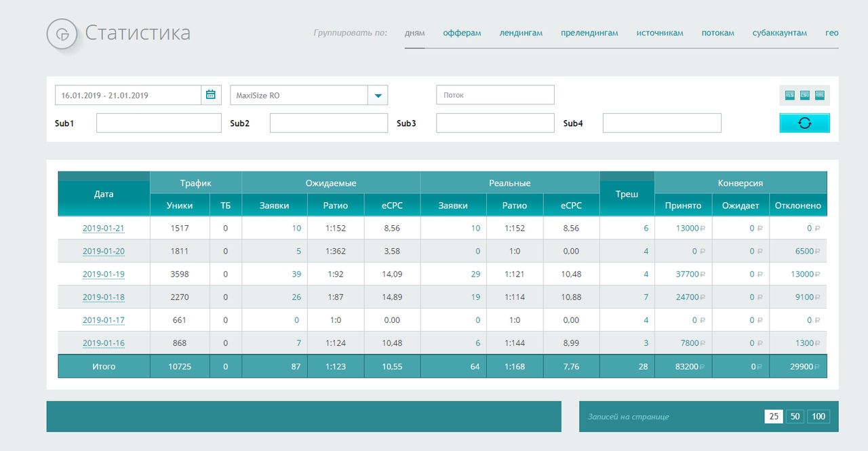Click the date range input field
The image size is (868, 451).
pos(128,95)
